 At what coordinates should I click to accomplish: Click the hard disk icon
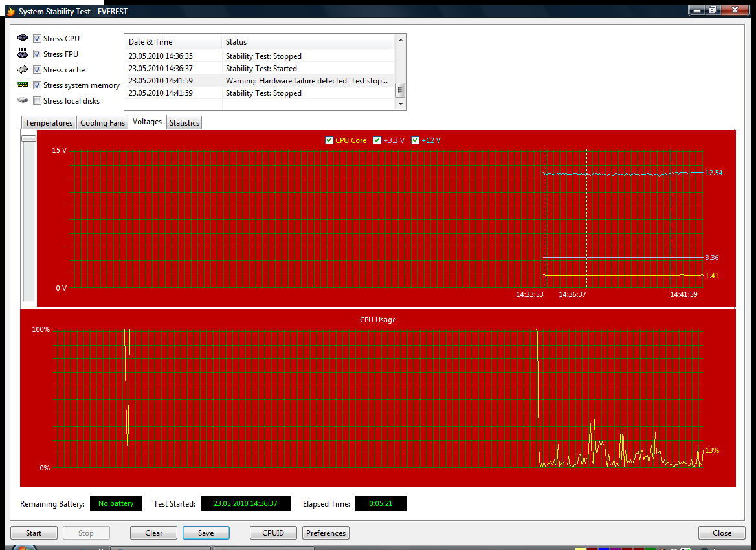[23, 100]
